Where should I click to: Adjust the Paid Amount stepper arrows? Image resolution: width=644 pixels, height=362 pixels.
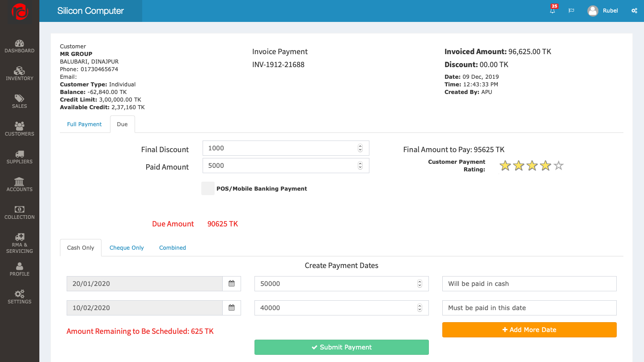360,166
